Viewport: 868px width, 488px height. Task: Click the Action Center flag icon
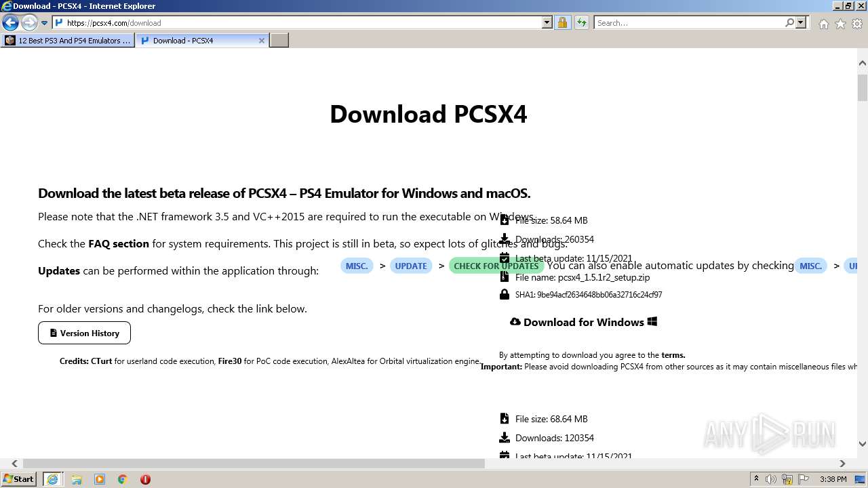(x=804, y=479)
